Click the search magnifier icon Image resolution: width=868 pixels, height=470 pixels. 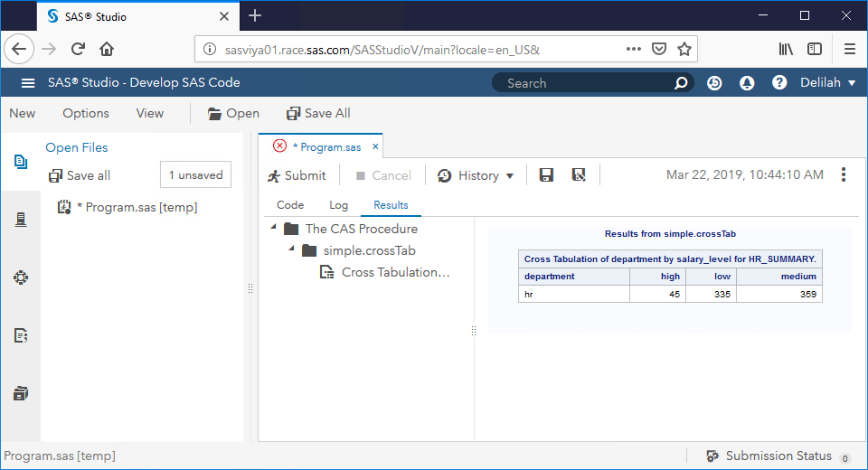click(681, 83)
